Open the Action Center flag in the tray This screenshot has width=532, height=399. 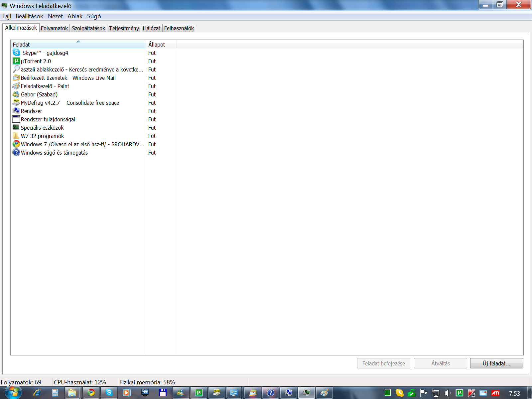(423, 393)
